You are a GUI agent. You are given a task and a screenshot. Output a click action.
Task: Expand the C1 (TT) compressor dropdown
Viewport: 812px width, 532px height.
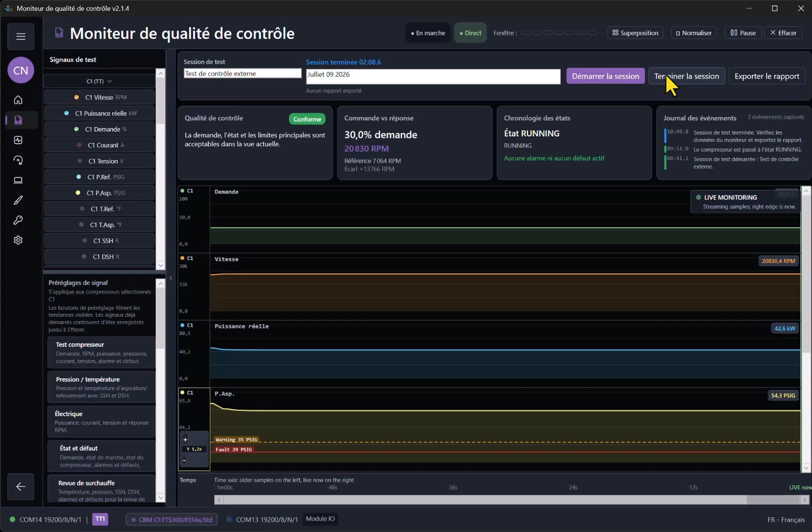(100, 81)
